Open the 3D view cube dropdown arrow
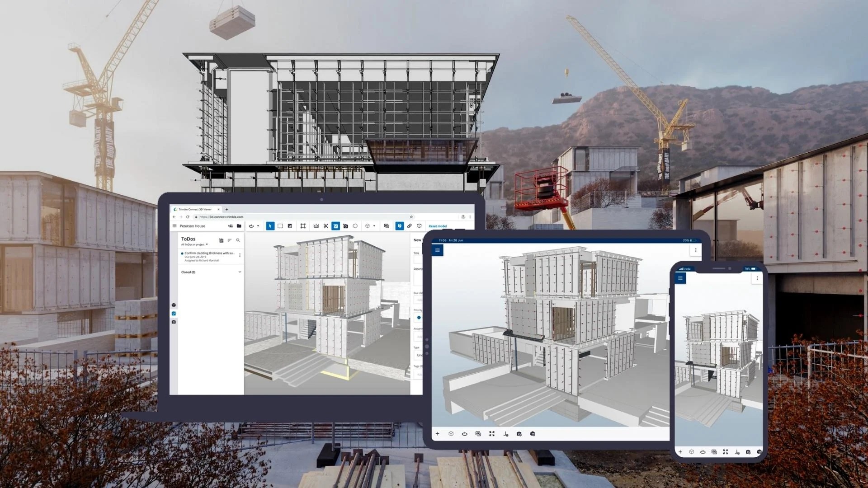The width and height of the screenshot is (868, 488). coord(374,226)
